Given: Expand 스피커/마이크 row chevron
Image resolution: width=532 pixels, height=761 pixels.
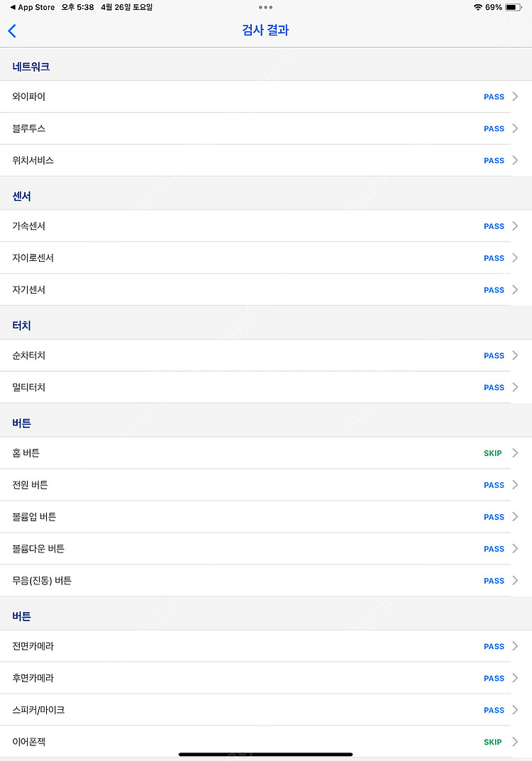Looking at the screenshot, I should click(x=515, y=710).
